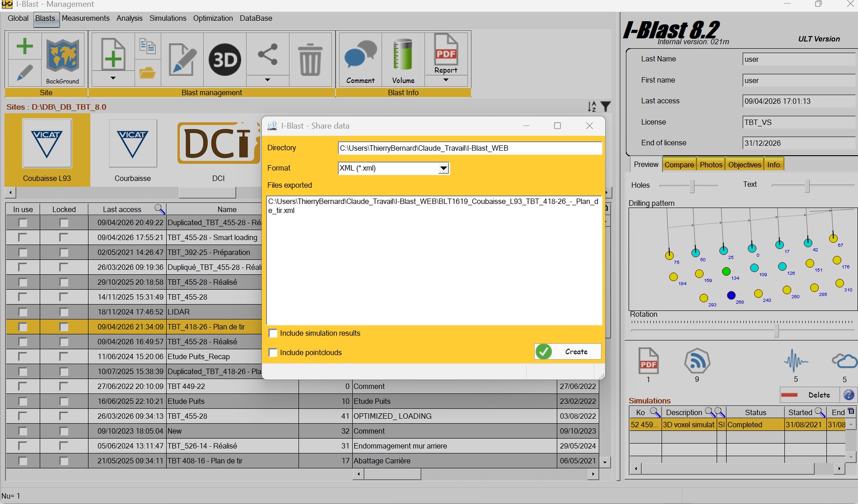
Task: Check the Locked box for TBT_455-28 row
Action: [x=63, y=297]
